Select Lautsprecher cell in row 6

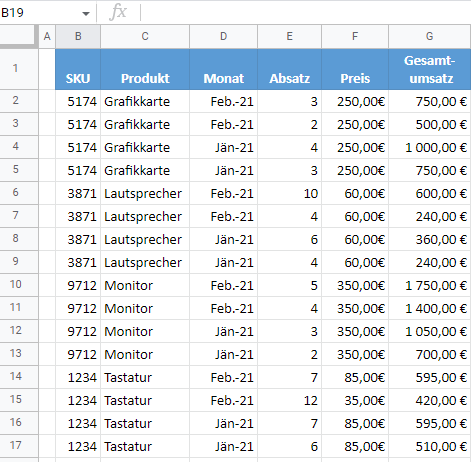145,193
